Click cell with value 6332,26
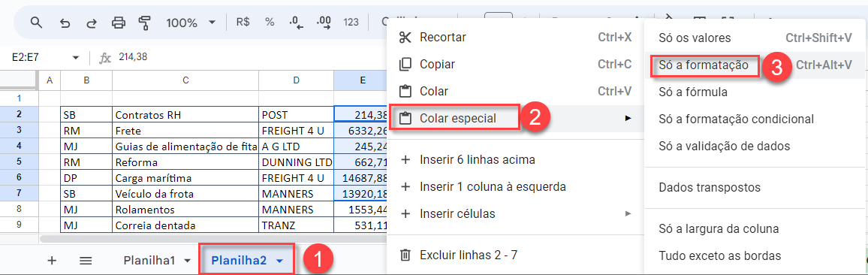Image resolution: width=868 pixels, height=275 pixels. (361, 131)
